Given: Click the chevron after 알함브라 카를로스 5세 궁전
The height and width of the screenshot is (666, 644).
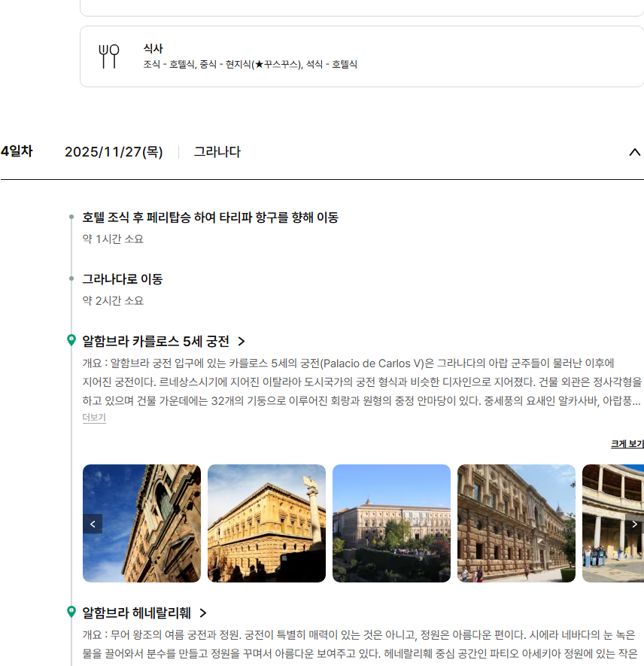Looking at the screenshot, I should [241, 342].
